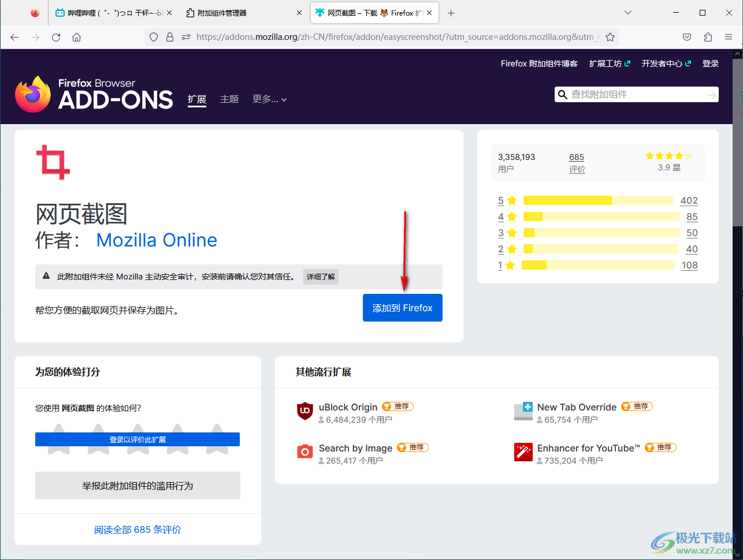The image size is (743, 560).
Task: Click the search magnifier icon
Action: pos(562,95)
